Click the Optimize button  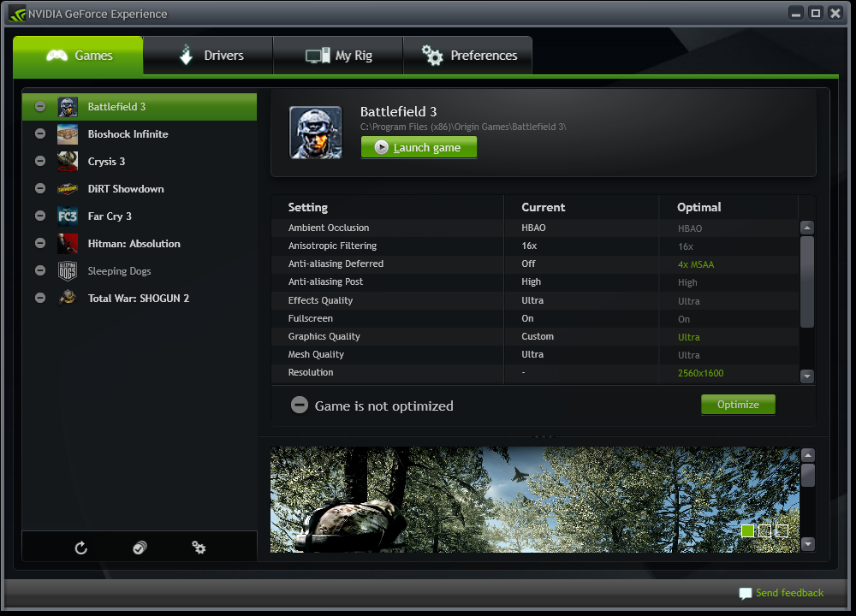point(738,405)
